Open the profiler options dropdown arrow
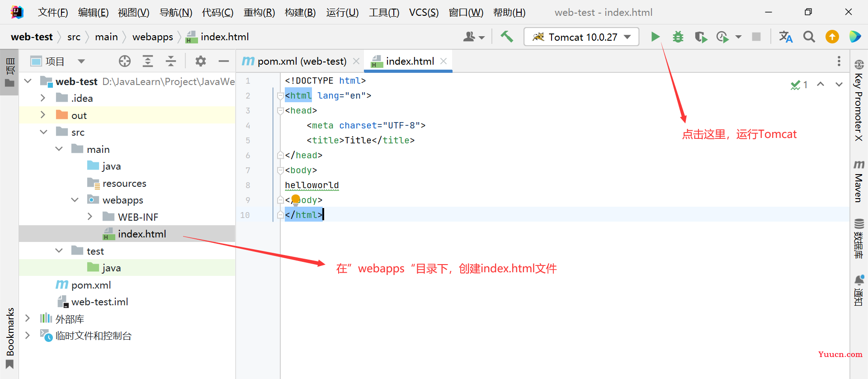This screenshot has height=379, width=868. (x=738, y=37)
